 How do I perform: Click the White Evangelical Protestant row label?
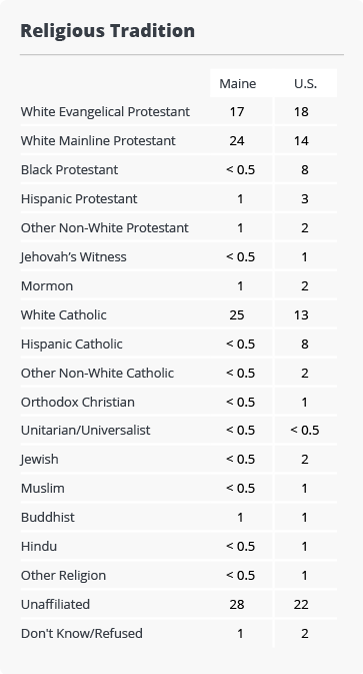[x=105, y=112]
